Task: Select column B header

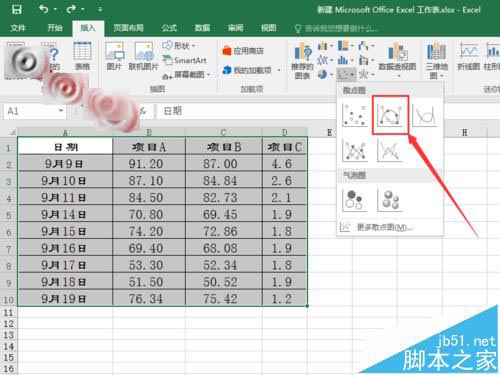Action: 149,132
